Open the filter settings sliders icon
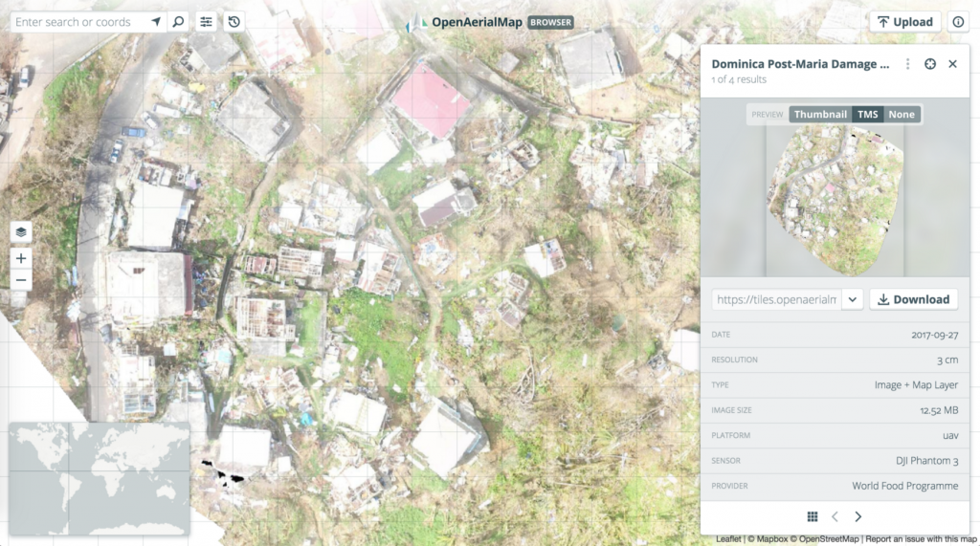Screen dimensions: 980x546 pyautogui.click(x=207, y=22)
